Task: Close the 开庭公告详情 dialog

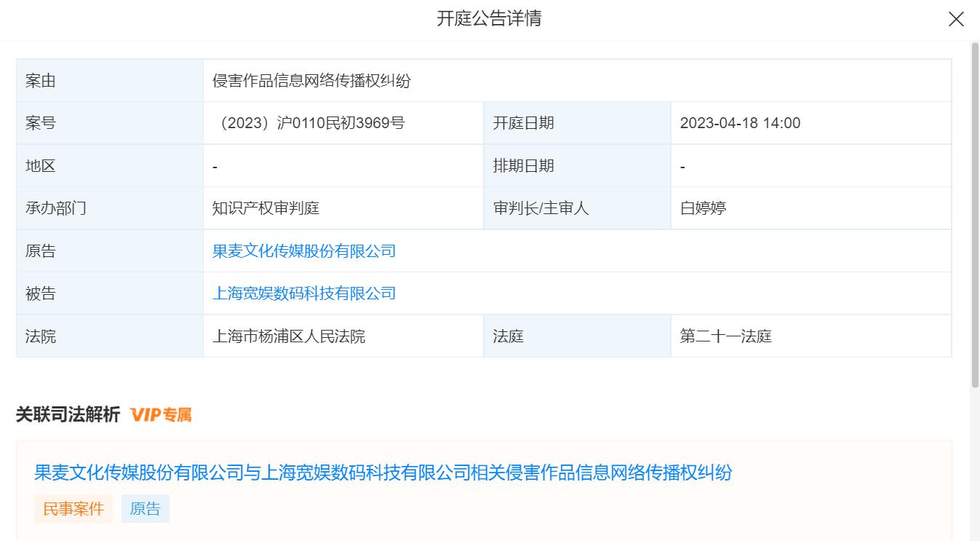Action: 956,20
